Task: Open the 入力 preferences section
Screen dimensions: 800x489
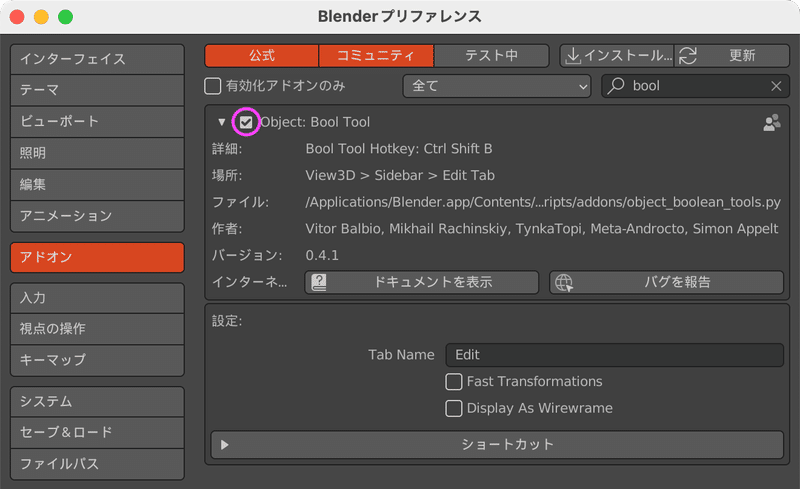Action: (x=97, y=298)
